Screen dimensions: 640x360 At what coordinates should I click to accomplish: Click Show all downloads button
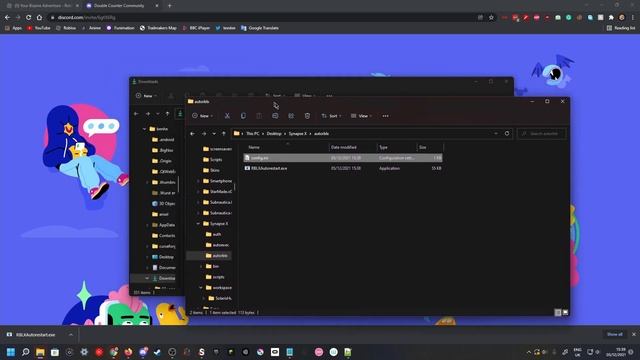614,334
